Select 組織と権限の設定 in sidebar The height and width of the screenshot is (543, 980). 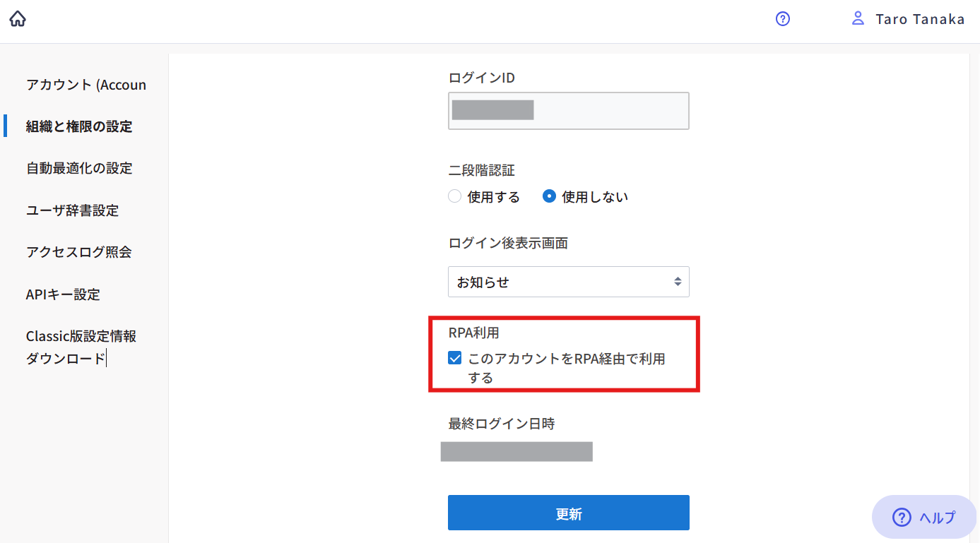[x=79, y=126]
